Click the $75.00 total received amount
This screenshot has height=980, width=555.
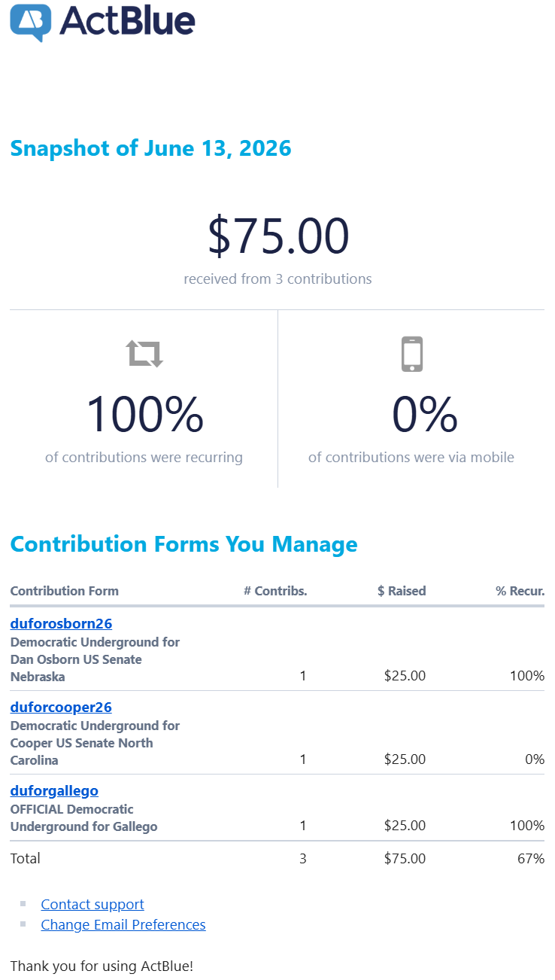tap(278, 236)
